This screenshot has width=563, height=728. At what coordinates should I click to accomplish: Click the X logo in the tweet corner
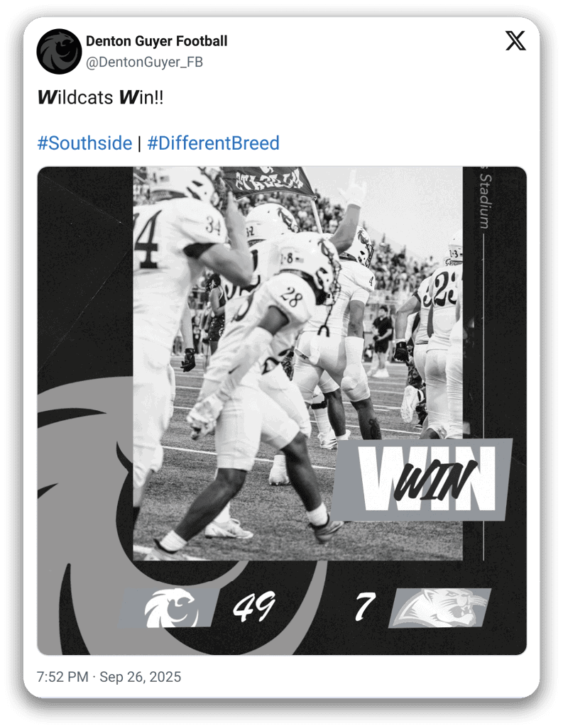pyautogui.click(x=515, y=41)
